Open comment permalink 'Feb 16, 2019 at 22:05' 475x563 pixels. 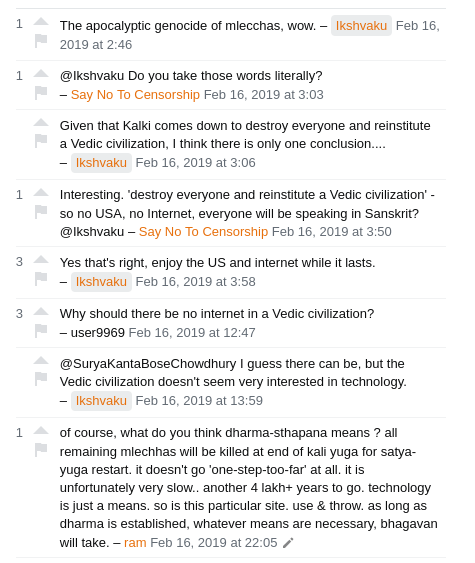[x=214, y=543]
